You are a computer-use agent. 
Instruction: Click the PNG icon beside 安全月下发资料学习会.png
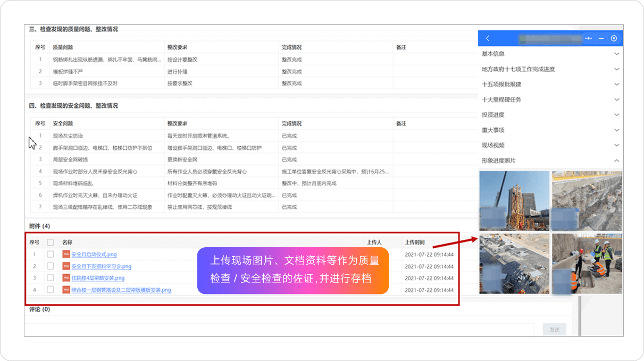point(66,266)
